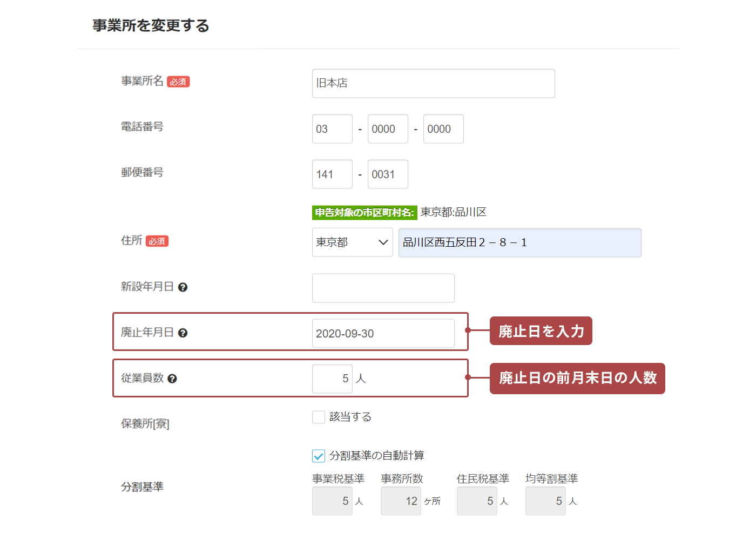Click the 申告対象の市区町村名 green label
This screenshot has height=540, width=756.
[364, 213]
